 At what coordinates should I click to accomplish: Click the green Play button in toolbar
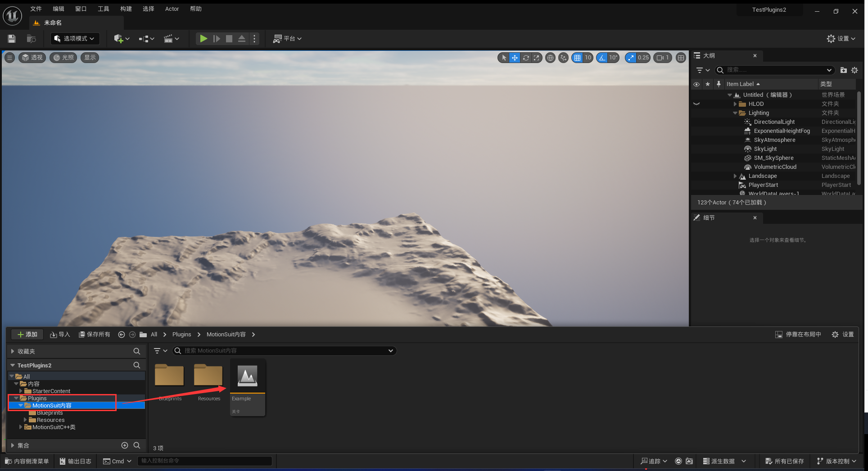tap(203, 39)
